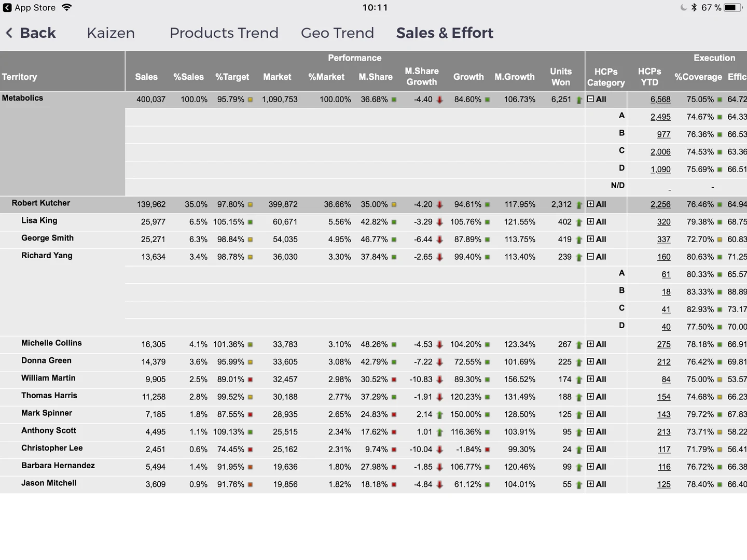Click Jason Mitchell M.Share red indicator

tap(394, 485)
